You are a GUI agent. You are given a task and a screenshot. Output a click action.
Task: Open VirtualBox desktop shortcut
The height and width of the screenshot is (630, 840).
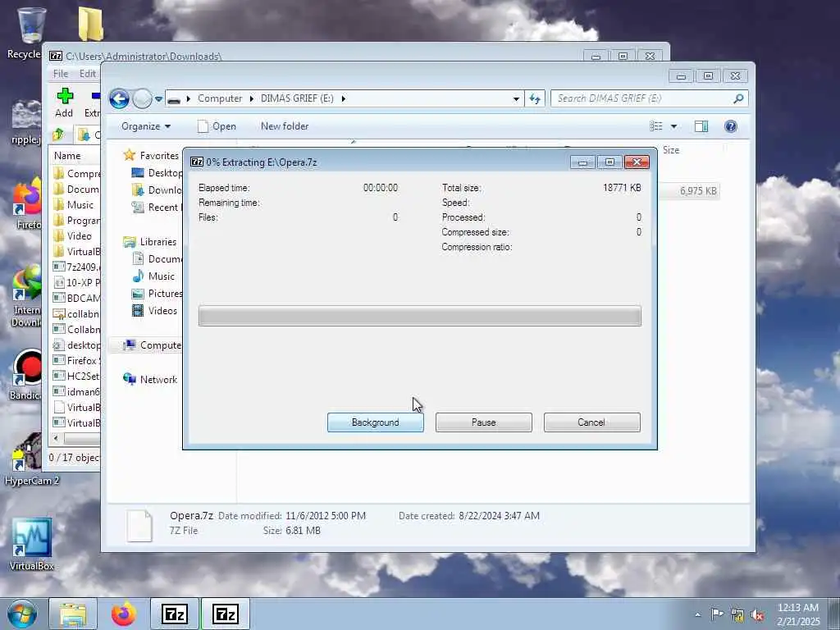pos(31,544)
